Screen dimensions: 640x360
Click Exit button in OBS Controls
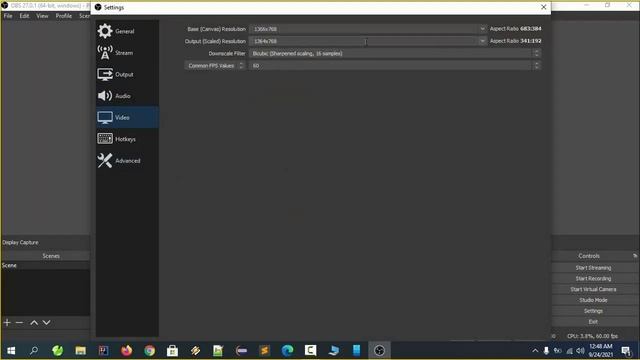pos(593,322)
